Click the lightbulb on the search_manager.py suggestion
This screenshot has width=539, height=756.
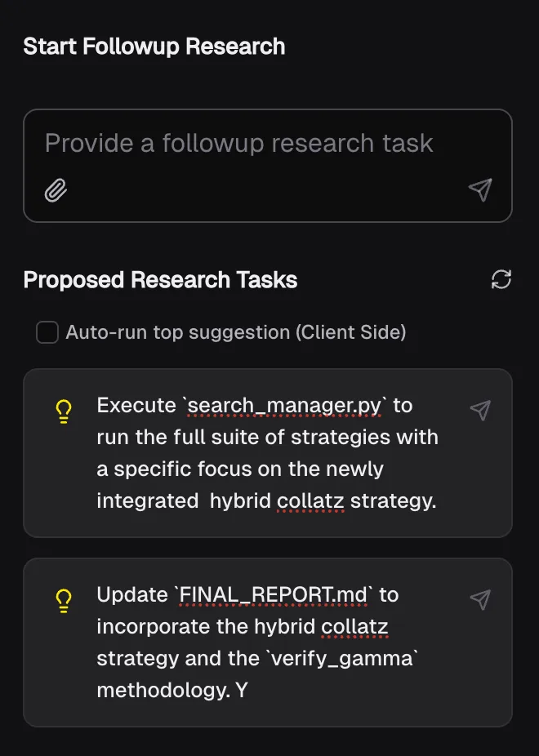click(x=64, y=411)
